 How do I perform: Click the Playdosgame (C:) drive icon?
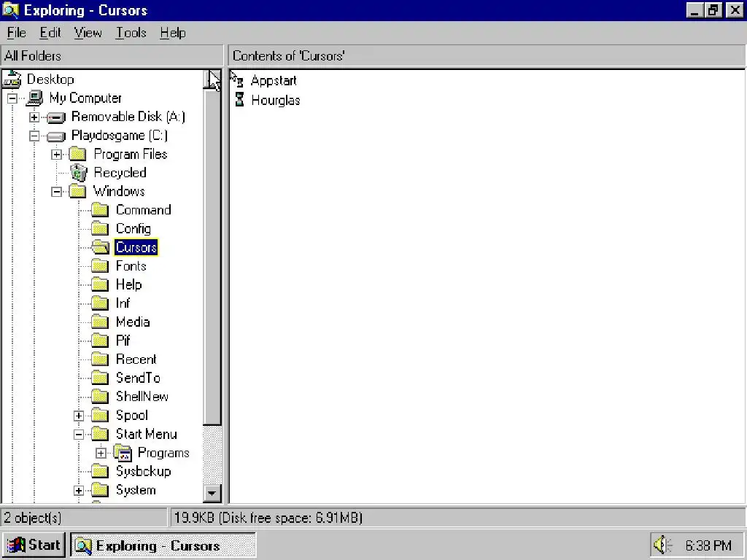(x=56, y=136)
